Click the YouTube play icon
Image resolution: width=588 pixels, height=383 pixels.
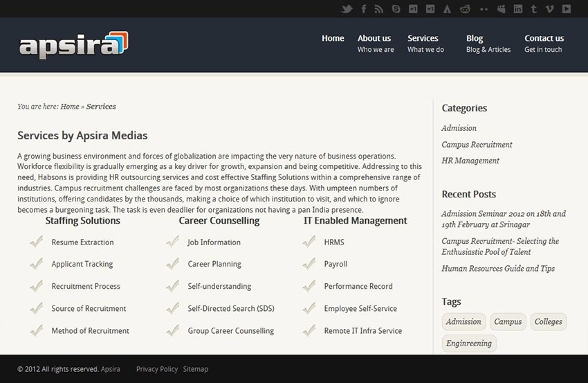point(567,8)
